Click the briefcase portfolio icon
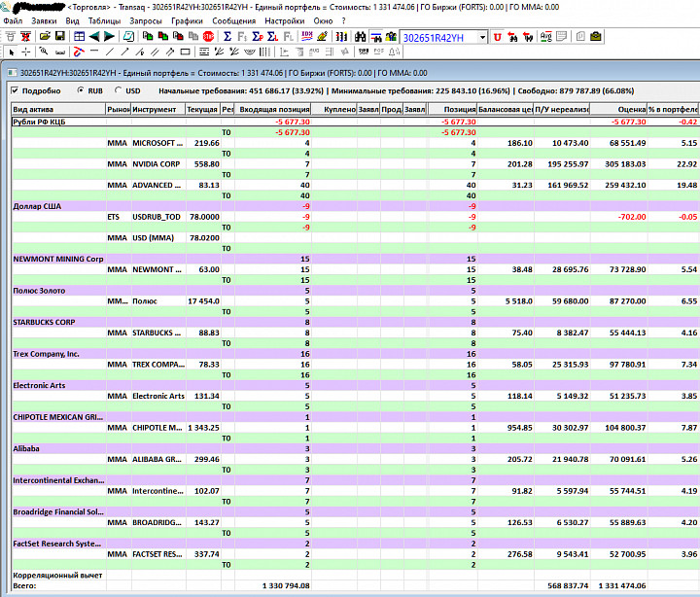This screenshot has height=597, width=700. [x=596, y=37]
